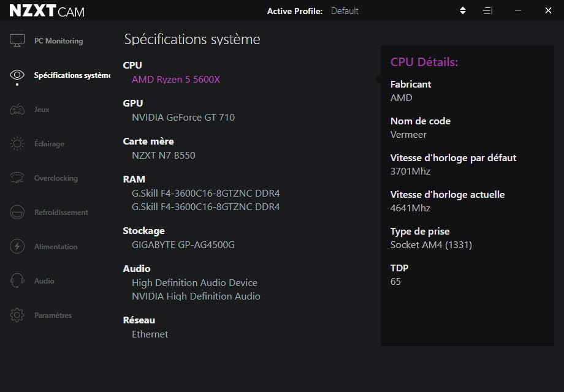
Task: Click the Default active profile name
Action: tap(345, 11)
